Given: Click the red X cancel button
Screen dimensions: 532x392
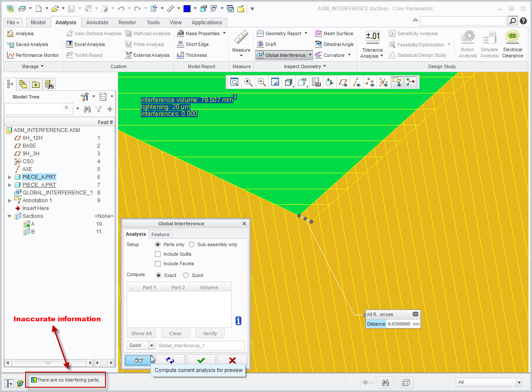Looking at the screenshot, I should 232,360.
